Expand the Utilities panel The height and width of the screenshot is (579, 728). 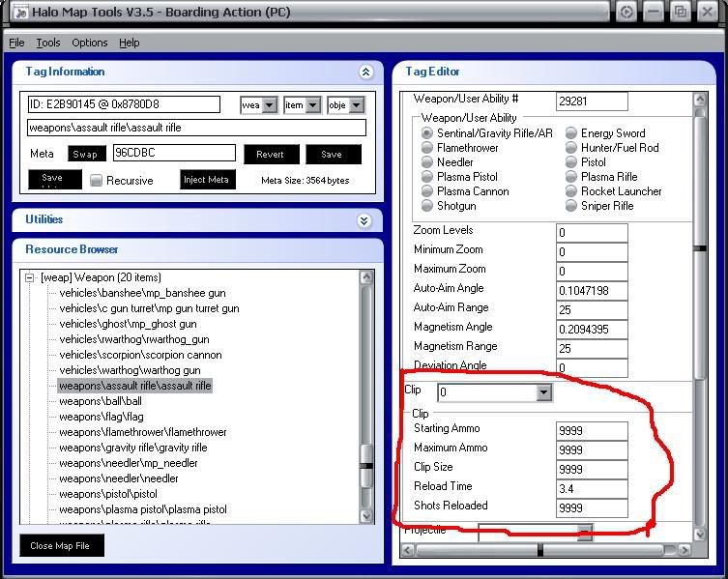[x=364, y=220]
